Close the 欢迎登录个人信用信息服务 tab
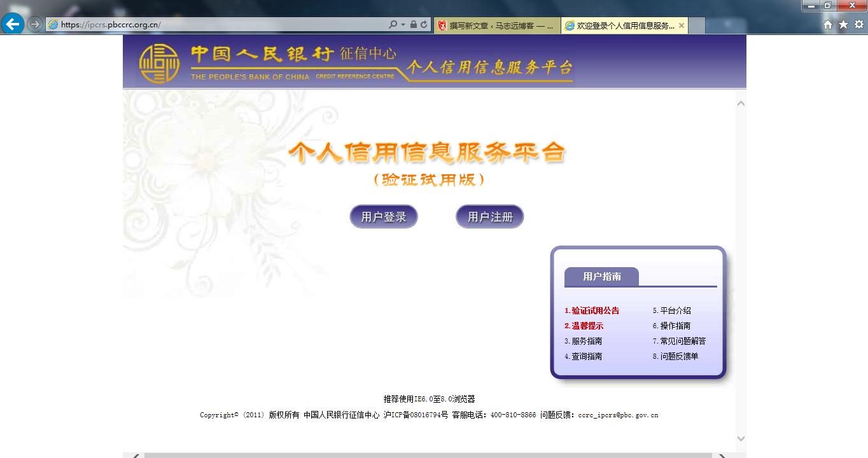The height and width of the screenshot is (458, 868). point(682,25)
